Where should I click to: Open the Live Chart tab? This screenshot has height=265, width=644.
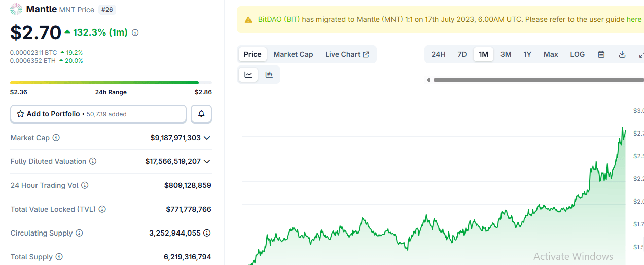347,54
